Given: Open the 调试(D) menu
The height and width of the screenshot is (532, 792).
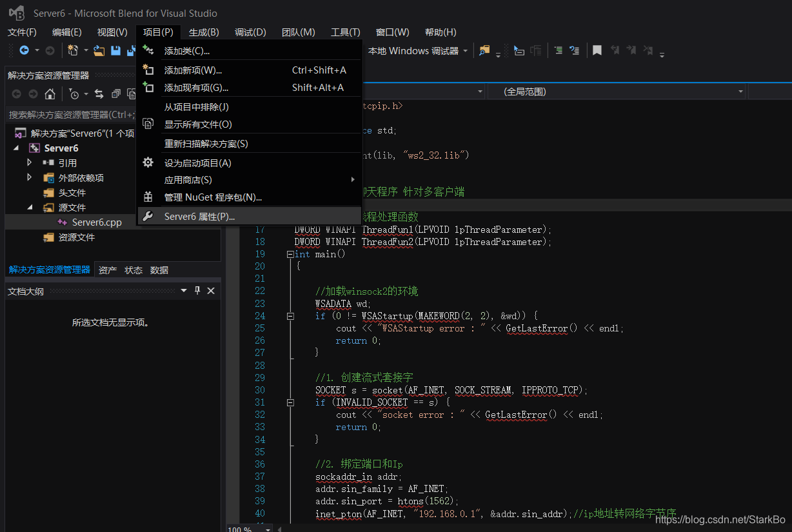Looking at the screenshot, I should pyautogui.click(x=250, y=32).
